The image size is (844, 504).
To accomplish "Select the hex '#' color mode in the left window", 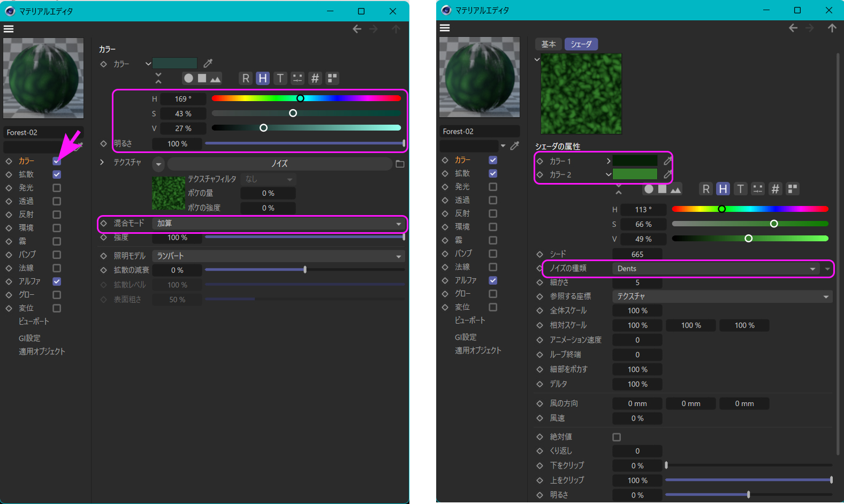I will 315,79.
